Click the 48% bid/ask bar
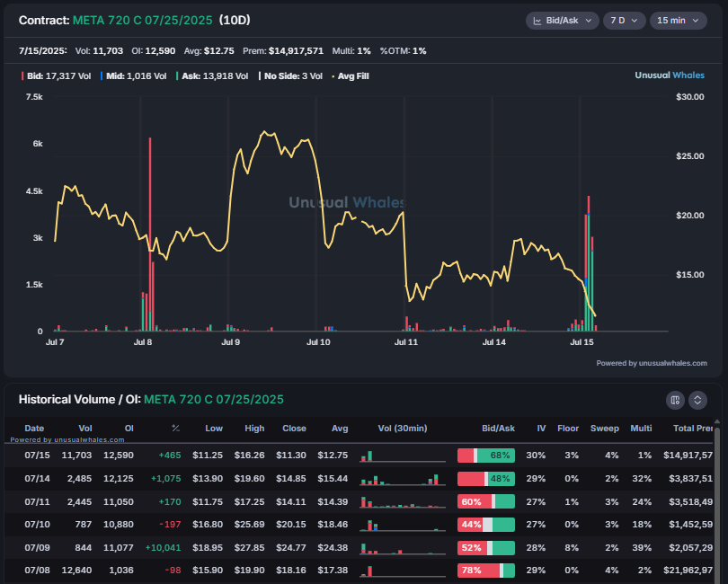Image resolution: width=728 pixels, height=584 pixels. tap(486, 479)
